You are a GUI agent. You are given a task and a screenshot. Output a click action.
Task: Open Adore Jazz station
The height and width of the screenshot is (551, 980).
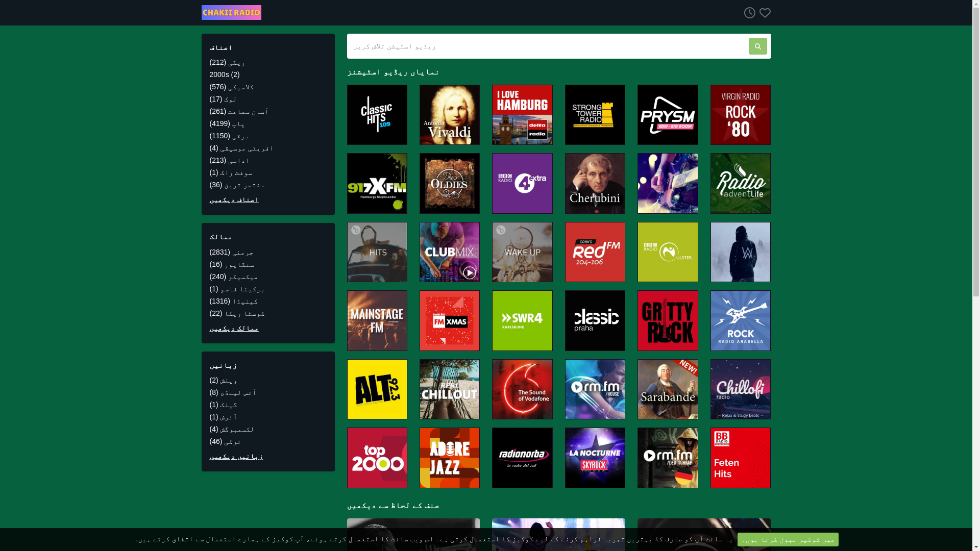click(x=450, y=458)
